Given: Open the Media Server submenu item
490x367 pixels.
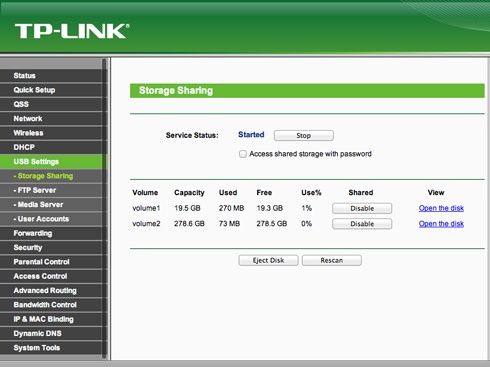Looking at the screenshot, I should (x=51, y=205).
